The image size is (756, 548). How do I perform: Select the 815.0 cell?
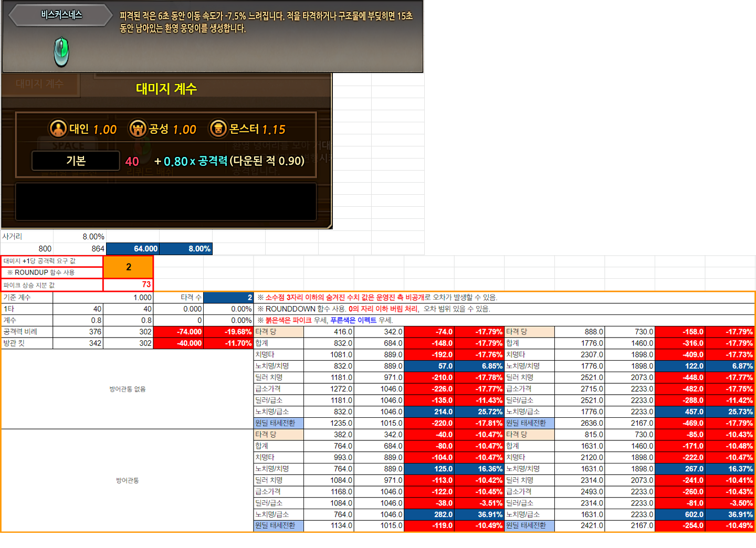[x=580, y=435]
